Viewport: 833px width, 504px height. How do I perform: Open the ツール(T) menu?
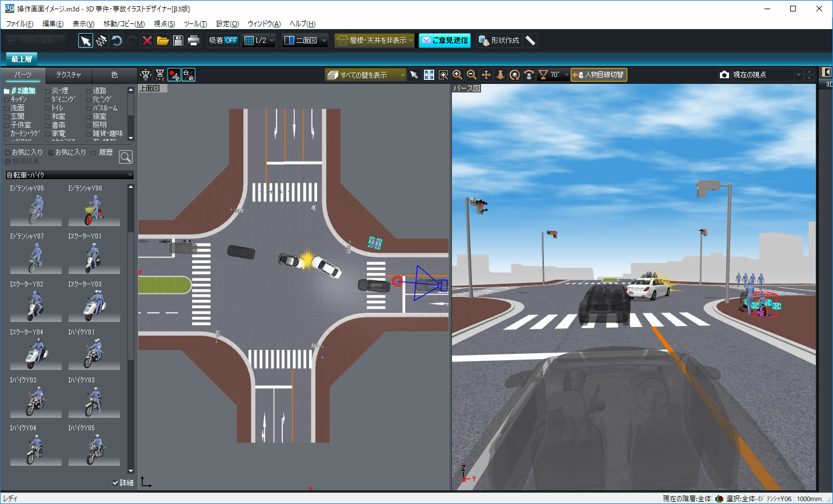(195, 24)
